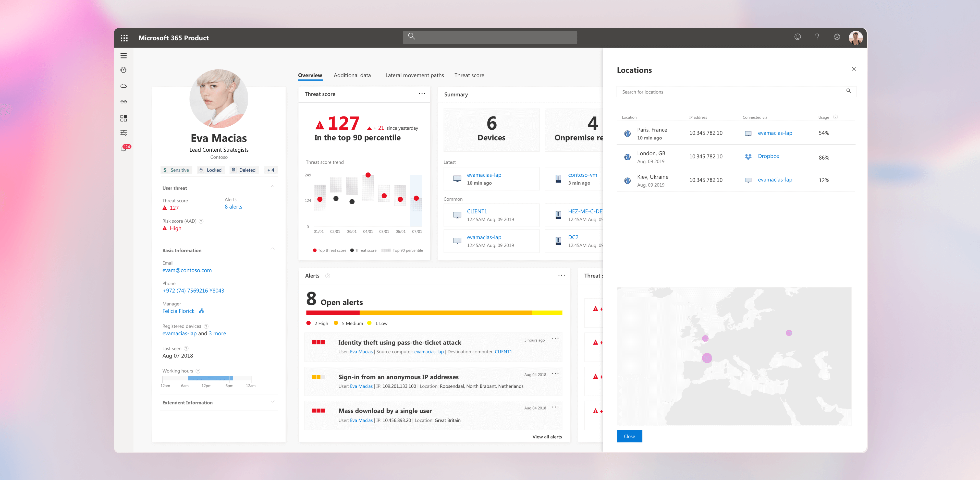
Task: Click help icon beside Registered devices
Action: [x=206, y=326]
